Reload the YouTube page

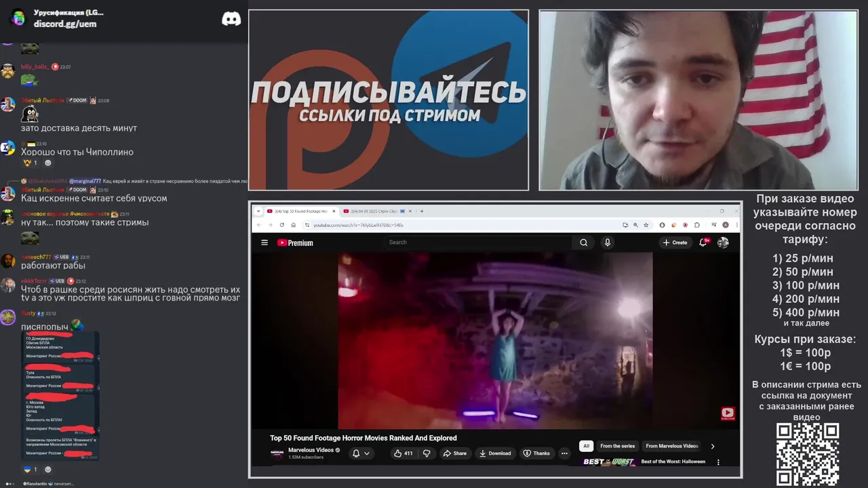tap(281, 225)
